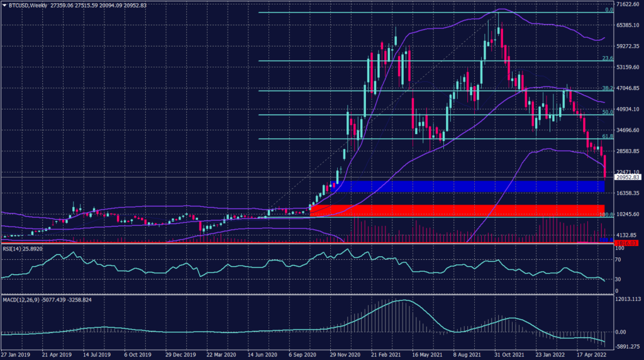Click the 27 Jan 2019 date marker

coord(14,354)
